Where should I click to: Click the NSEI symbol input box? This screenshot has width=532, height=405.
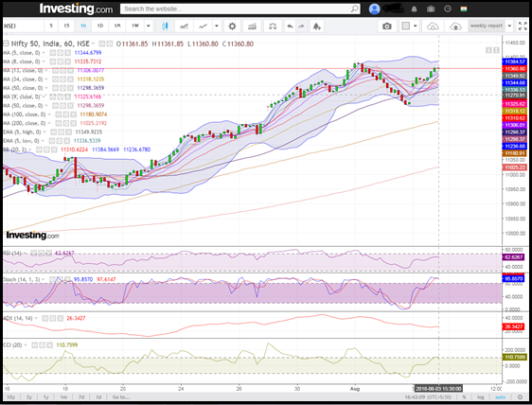(x=23, y=26)
